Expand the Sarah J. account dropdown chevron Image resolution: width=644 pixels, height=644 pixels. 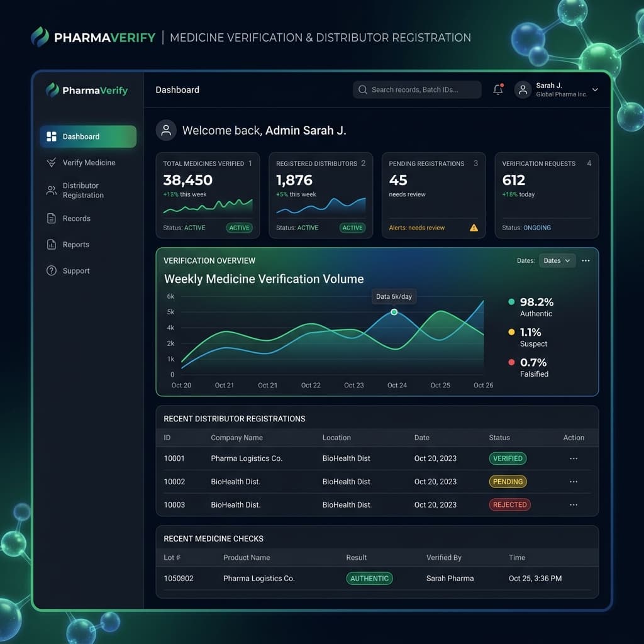coord(595,89)
